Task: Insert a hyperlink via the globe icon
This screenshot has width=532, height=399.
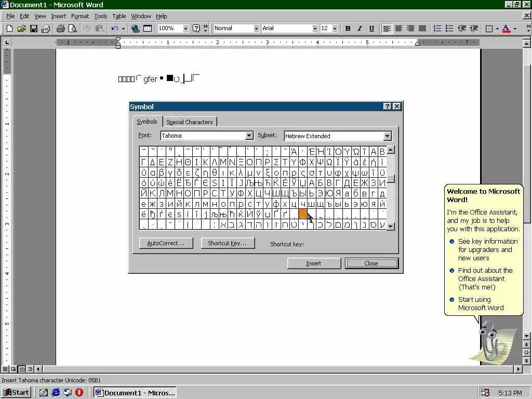Action: (x=136, y=29)
